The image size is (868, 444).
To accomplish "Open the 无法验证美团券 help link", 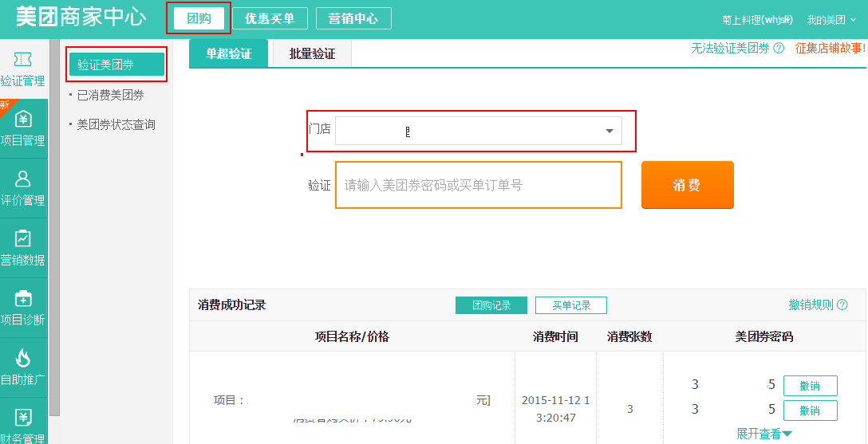I will pyautogui.click(x=730, y=48).
